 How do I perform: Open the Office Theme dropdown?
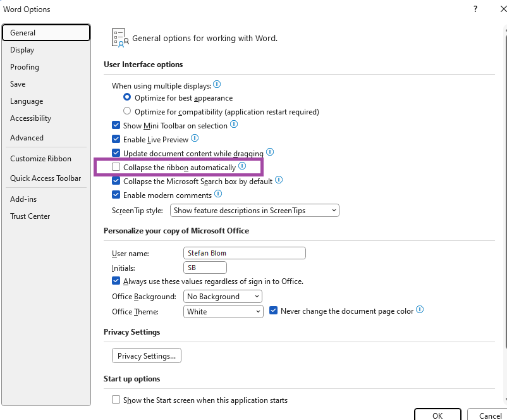coord(223,312)
